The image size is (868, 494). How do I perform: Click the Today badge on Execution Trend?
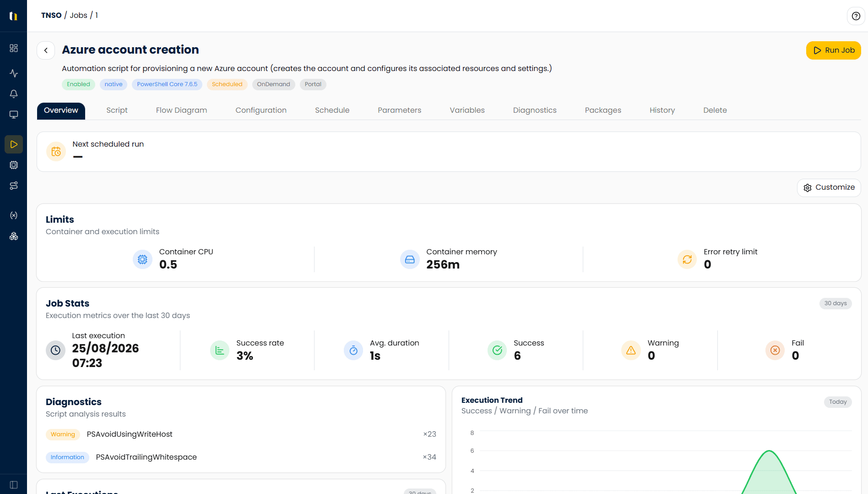[x=838, y=402]
